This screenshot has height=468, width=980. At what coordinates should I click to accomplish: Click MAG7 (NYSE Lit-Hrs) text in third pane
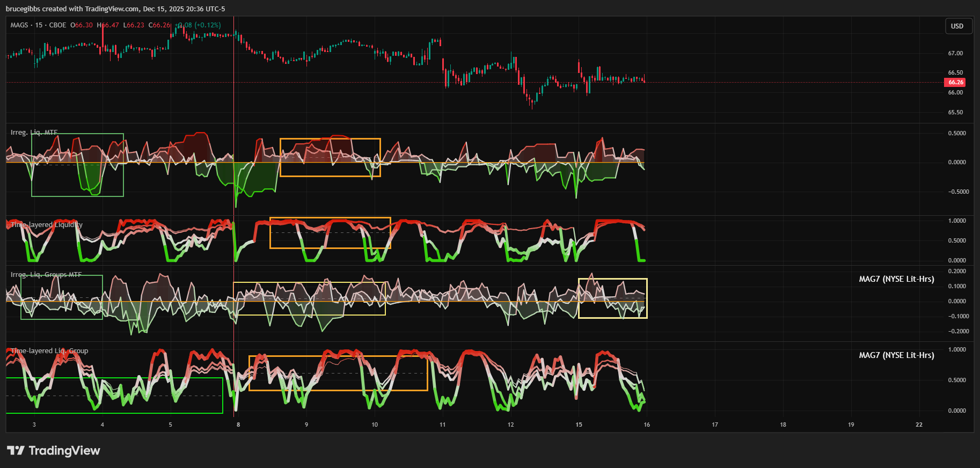tap(896, 279)
